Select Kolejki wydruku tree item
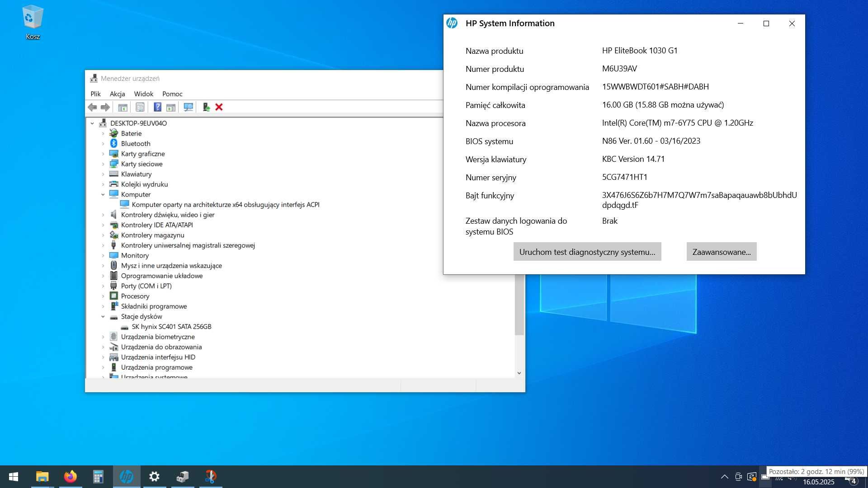 pyautogui.click(x=144, y=184)
